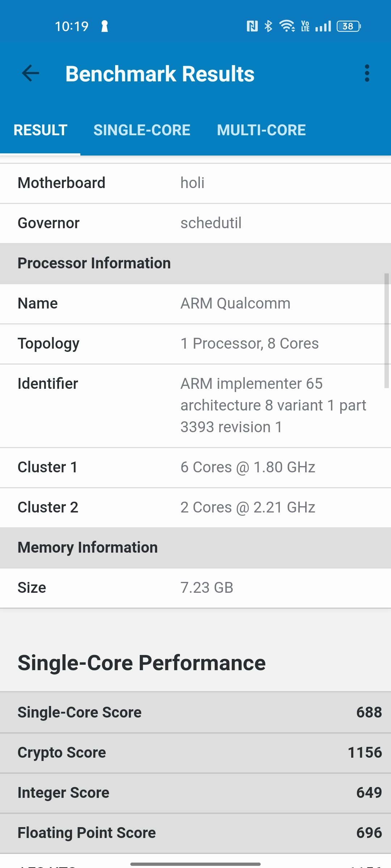391x868 pixels.
Task: Tap the bottom navigation gesture bar
Action: tap(195, 864)
